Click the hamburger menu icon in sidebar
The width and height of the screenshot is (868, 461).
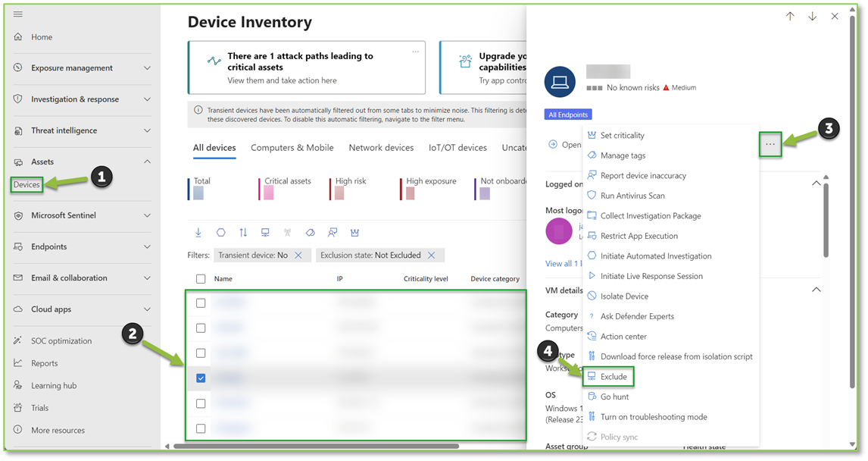(18, 14)
